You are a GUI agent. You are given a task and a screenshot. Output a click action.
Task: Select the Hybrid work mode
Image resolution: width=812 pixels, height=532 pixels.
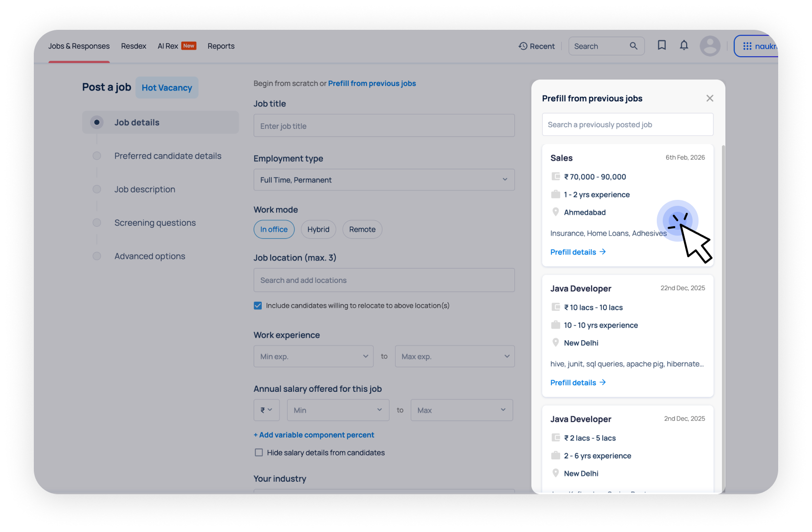coord(318,229)
